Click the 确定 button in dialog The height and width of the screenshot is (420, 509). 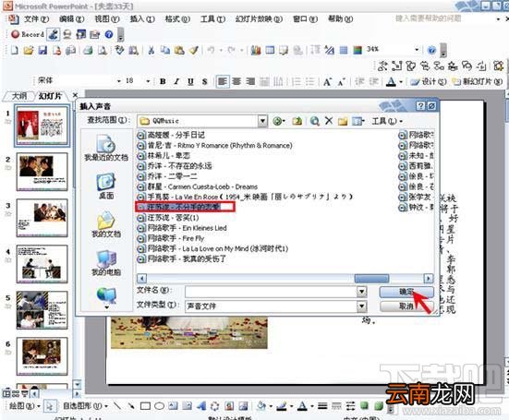point(406,292)
